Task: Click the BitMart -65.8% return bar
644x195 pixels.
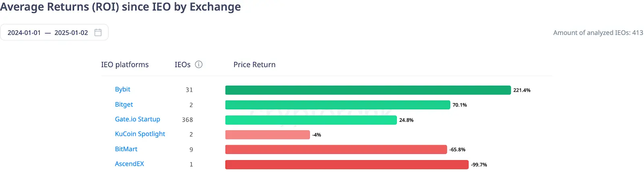Action: [336, 150]
